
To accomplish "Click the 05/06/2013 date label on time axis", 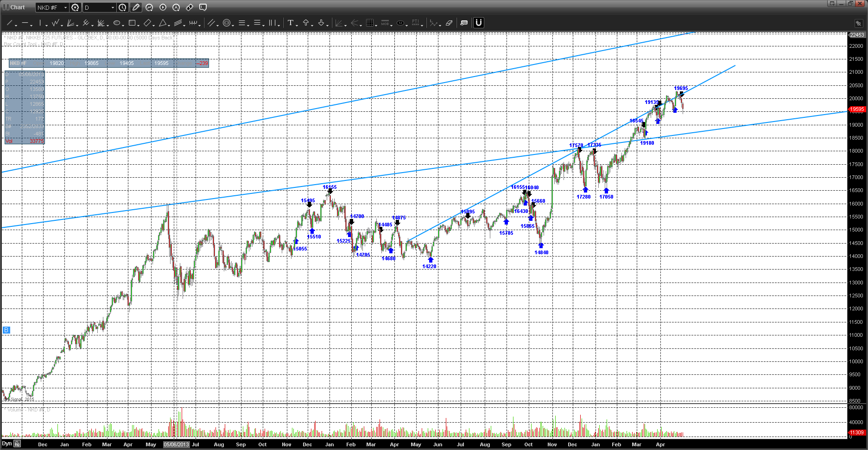I will (x=176, y=444).
